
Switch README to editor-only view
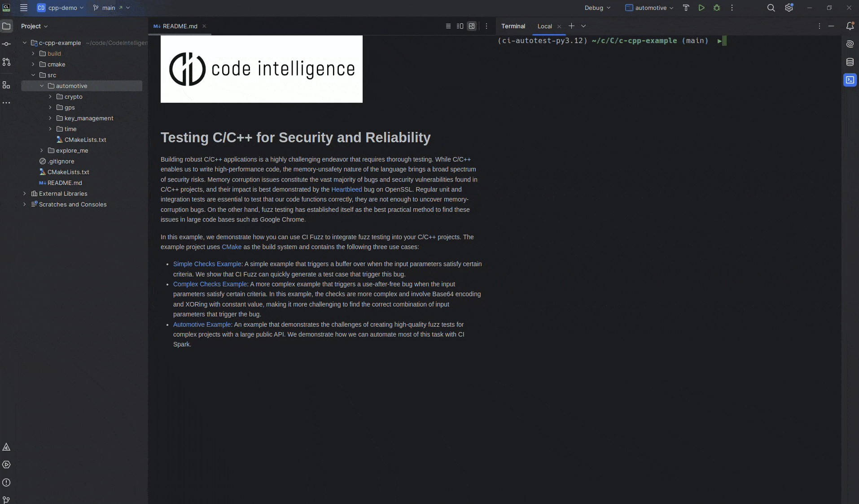point(448,26)
